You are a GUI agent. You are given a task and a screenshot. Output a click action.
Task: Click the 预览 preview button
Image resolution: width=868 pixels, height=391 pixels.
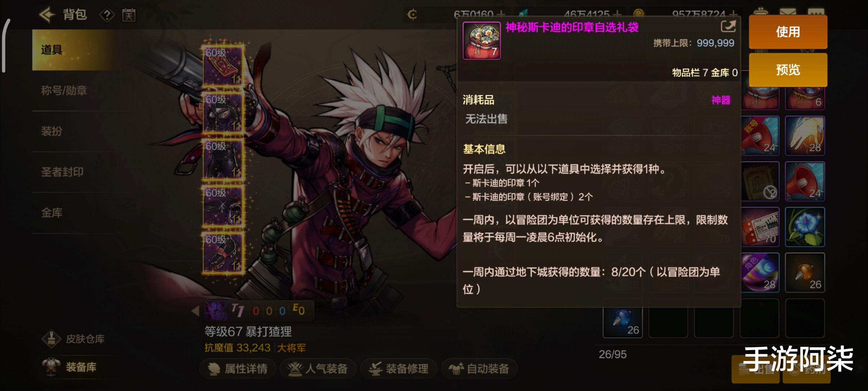[x=788, y=70]
